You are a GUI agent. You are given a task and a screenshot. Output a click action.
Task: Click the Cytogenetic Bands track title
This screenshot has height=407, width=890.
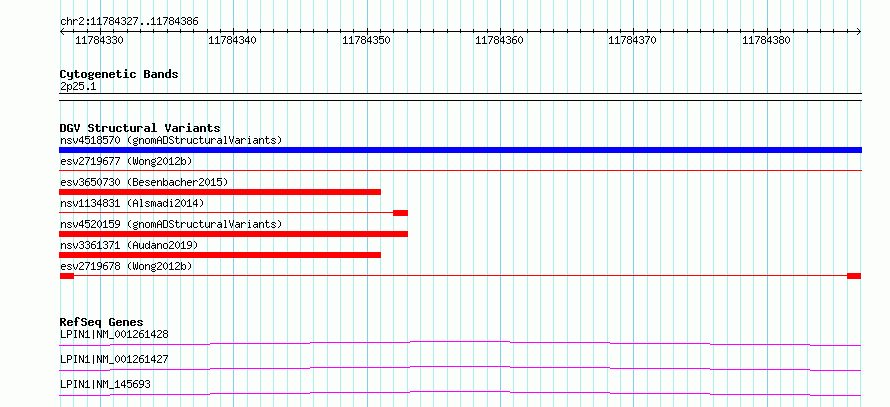tap(119, 74)
